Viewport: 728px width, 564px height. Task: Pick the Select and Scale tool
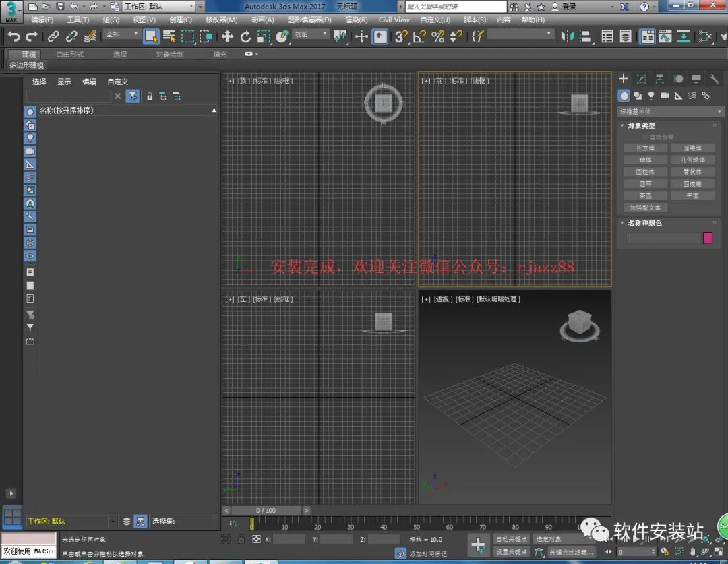point(264,36)
